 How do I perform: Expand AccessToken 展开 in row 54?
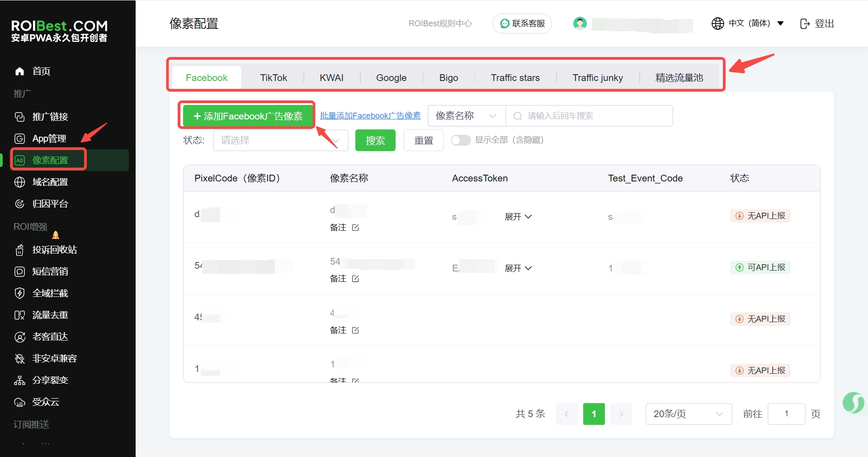point(518,268)
